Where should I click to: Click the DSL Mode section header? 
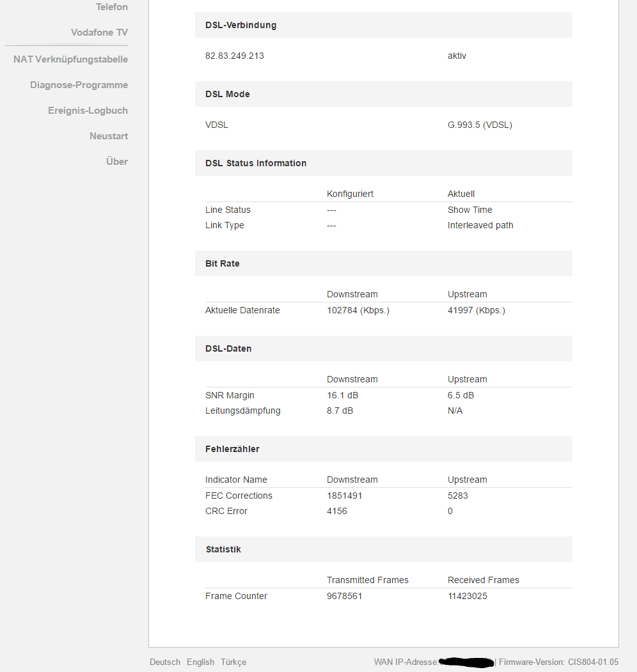click(384, 94)
